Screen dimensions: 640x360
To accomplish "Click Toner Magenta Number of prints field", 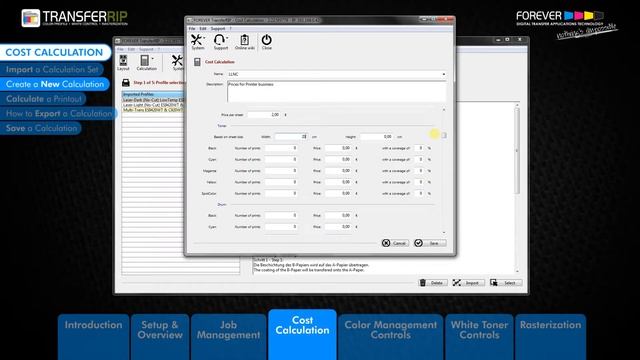I will pos(280,171).
